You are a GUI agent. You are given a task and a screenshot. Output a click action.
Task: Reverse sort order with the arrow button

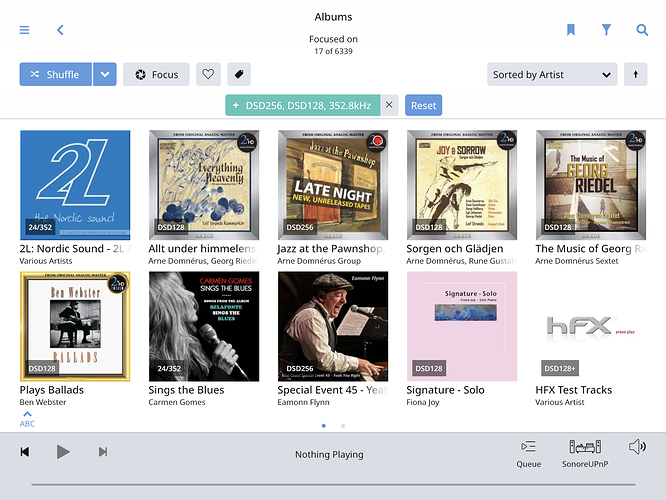click(x=635, y=74)
